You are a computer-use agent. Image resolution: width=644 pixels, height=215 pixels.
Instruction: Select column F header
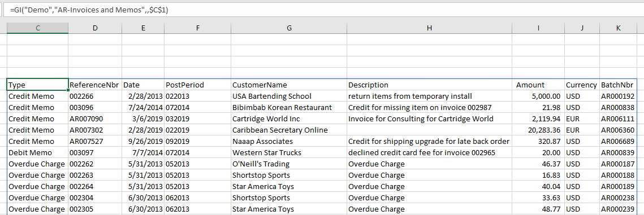(x=197, y=28)
